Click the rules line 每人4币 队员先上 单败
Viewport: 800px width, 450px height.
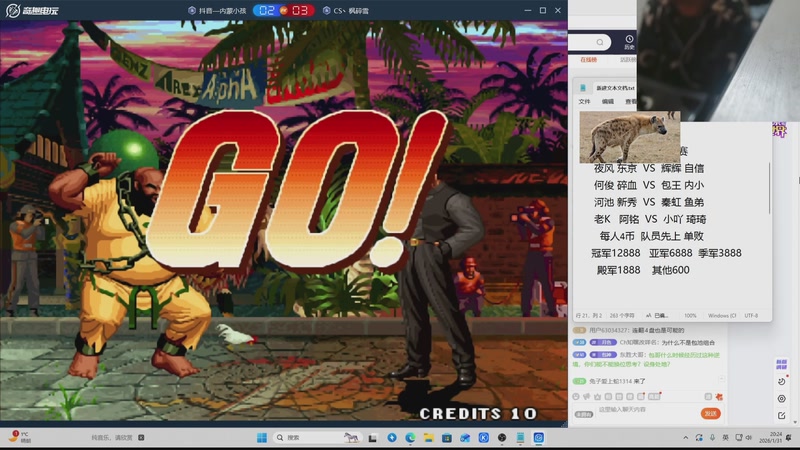point(652,236)
